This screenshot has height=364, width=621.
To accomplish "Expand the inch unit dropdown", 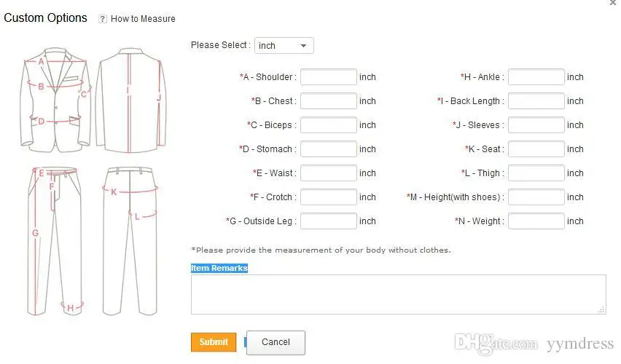I will click(284, 46).
